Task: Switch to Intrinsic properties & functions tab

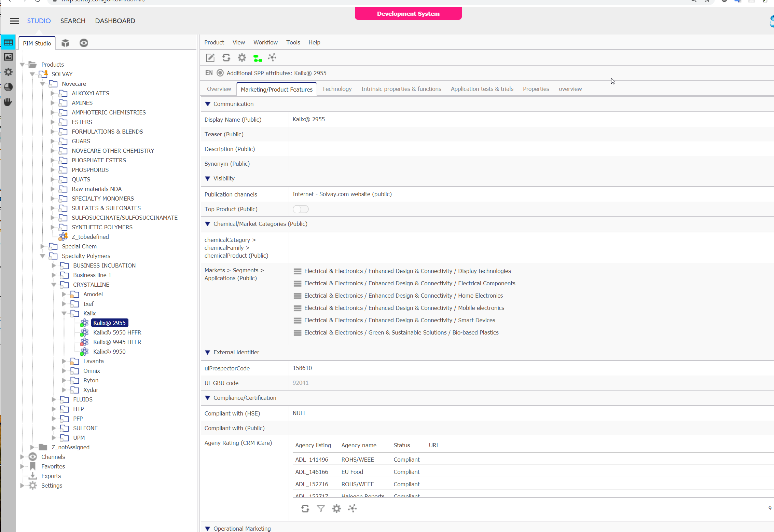Action: (x=401, y=89)
